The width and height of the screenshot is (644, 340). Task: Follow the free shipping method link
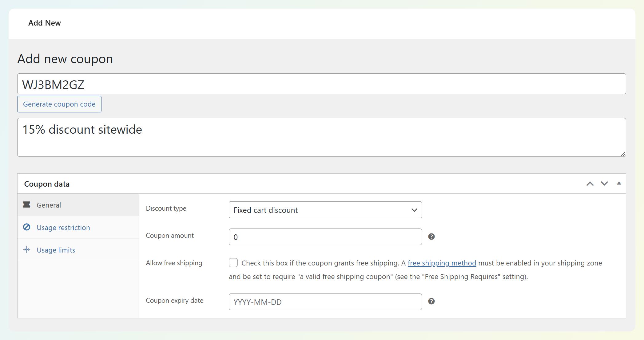tap(442, 263)
